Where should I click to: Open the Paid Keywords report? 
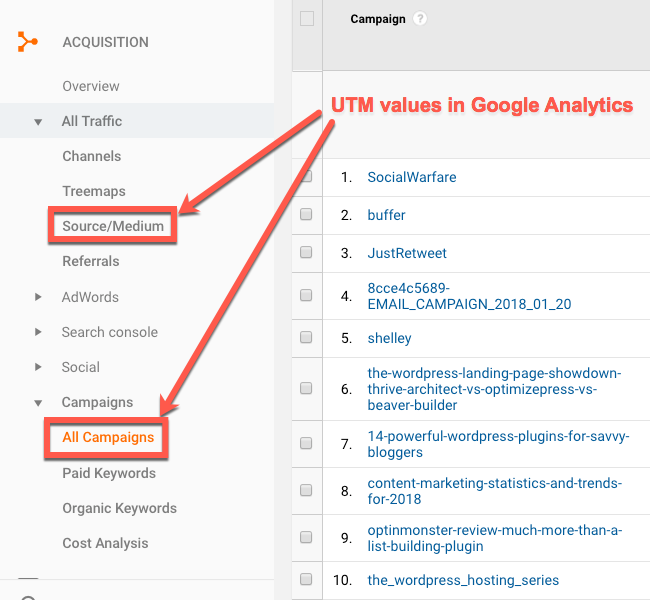coord(109,473)
